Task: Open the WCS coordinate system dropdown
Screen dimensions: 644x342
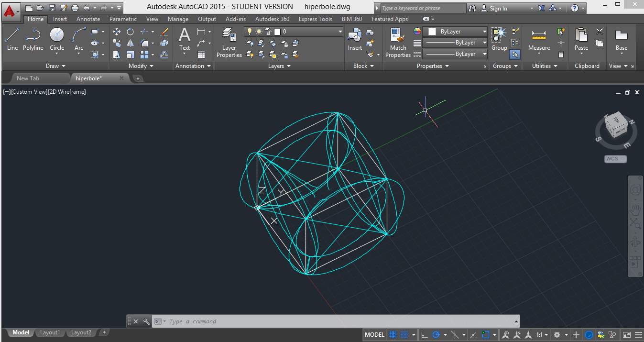Action: (x=615, y=159)
